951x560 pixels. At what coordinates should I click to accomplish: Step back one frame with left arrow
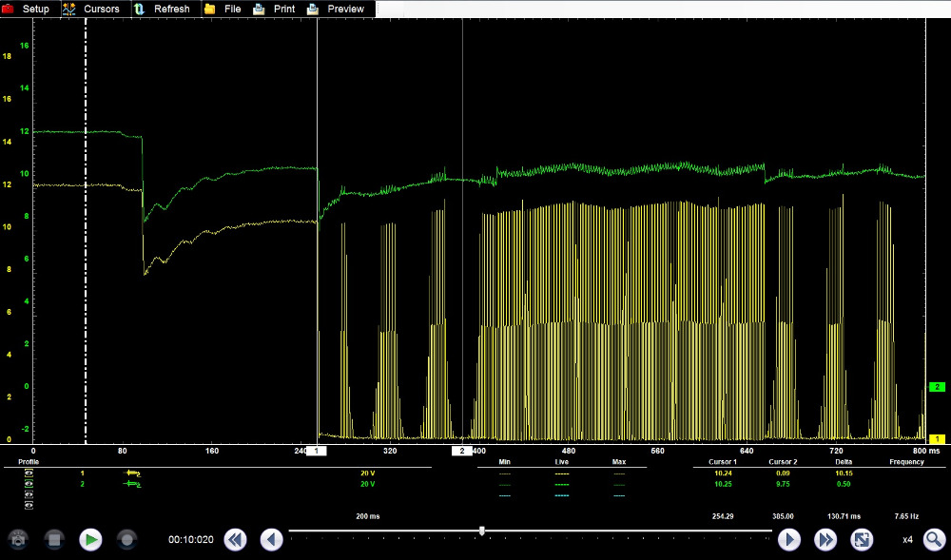(x=271, y=539)
